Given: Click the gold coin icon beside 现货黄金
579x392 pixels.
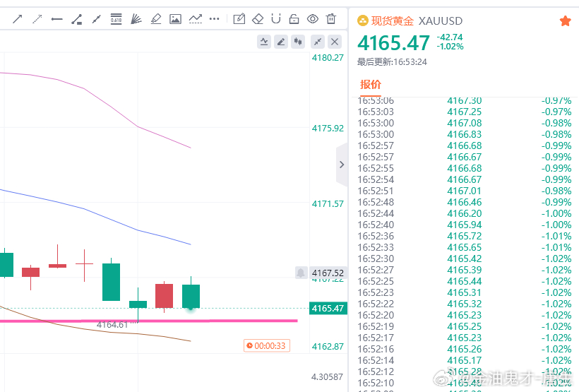Looking at the screenshot, I should [363, 21].
